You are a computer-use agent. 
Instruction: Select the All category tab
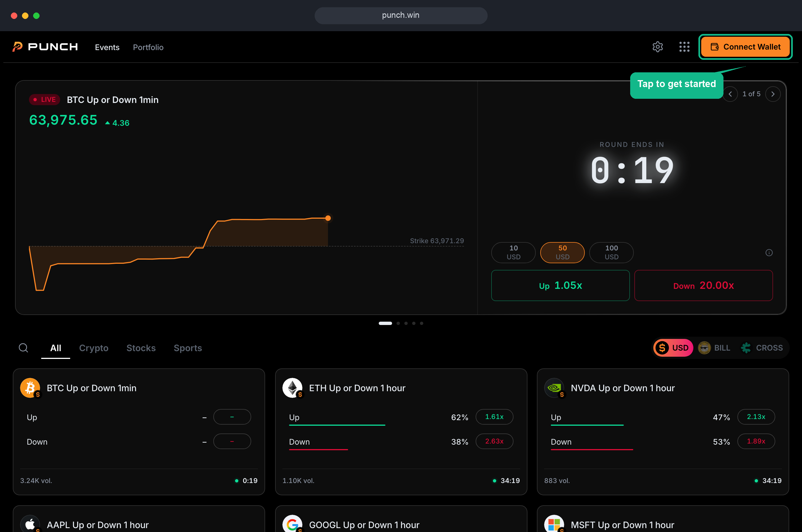click(x=56, y=348)
